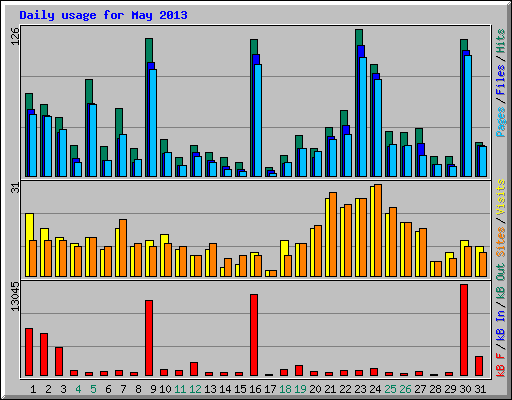Click day label "30" on the axis
Viewport: 512px width, 400px height.
click(x=465, y=389)
